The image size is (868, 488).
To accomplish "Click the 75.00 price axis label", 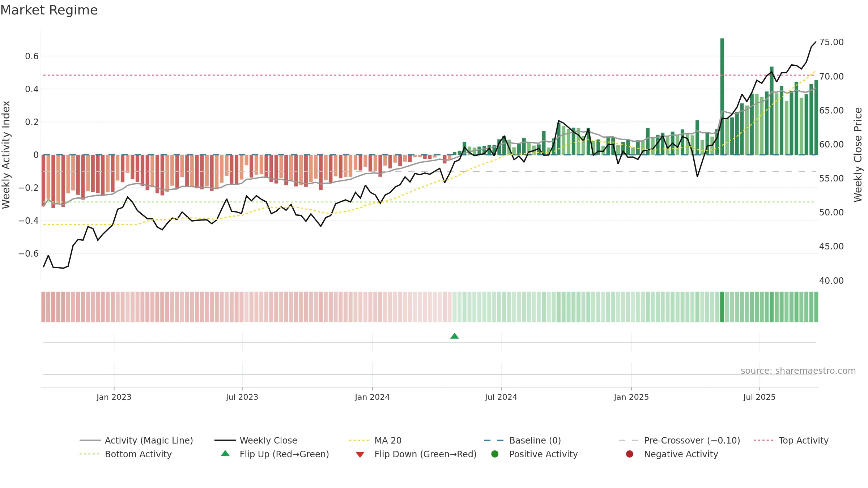I will click(831, 42).
